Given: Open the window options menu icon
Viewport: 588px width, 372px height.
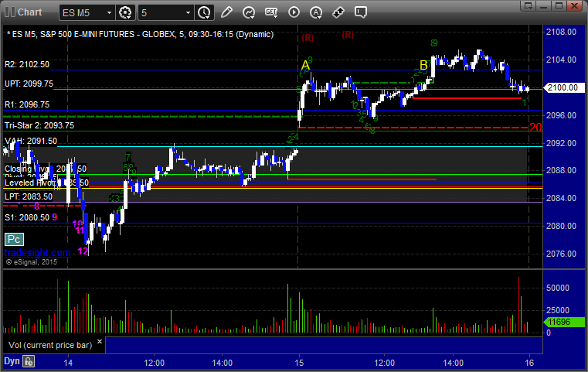Looking at the screenshot, I should (529, 5).
